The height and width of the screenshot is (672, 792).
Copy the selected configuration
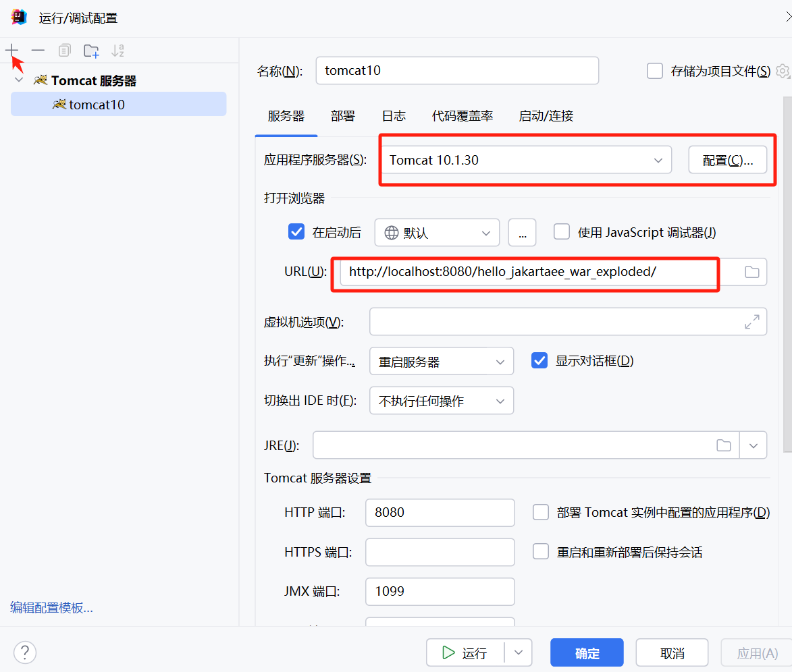[64, 50]
